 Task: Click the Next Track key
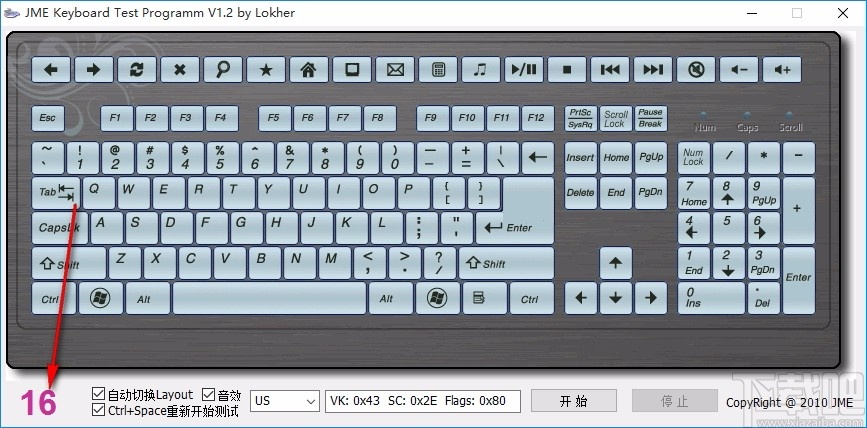click(653, 70)
